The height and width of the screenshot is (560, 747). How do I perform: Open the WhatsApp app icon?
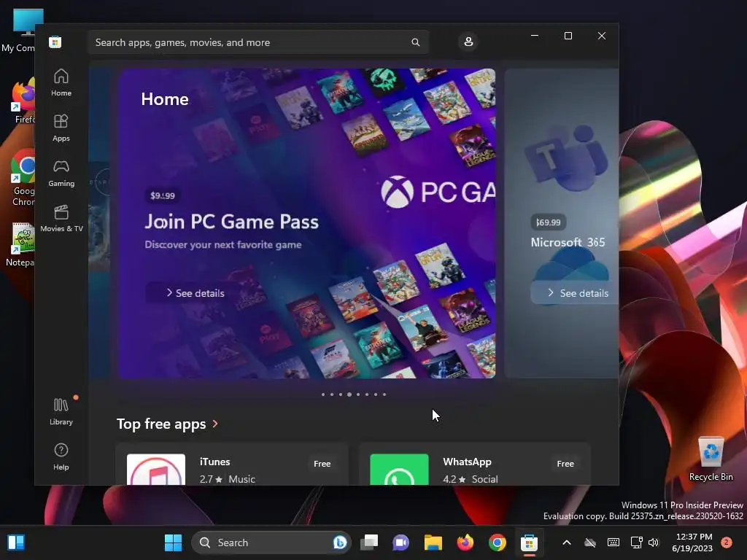tap(399, 470)
